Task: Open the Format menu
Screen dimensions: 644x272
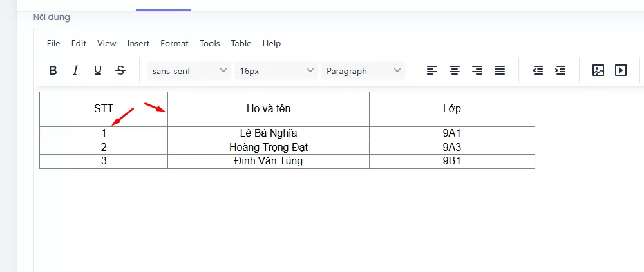Action: [175, 43]
